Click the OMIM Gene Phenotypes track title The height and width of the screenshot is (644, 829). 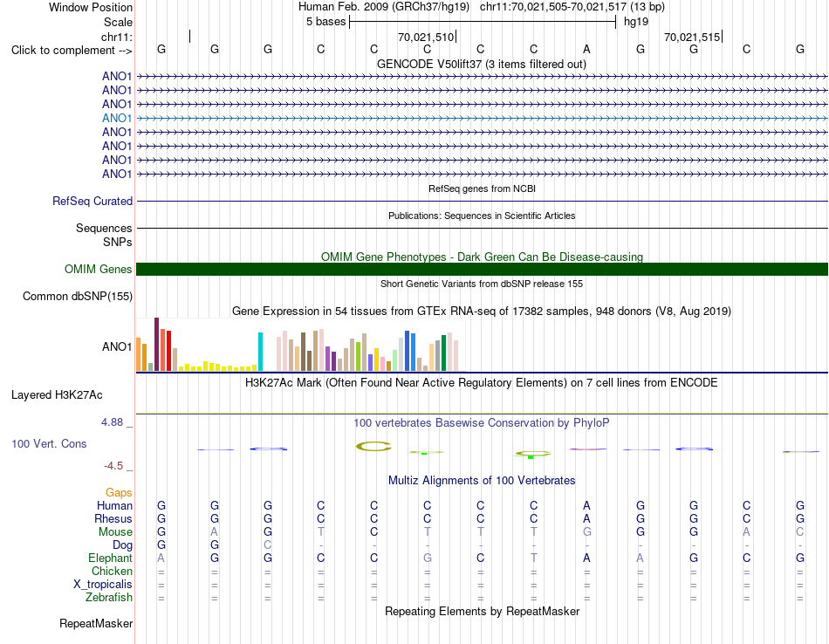[482, 257]
